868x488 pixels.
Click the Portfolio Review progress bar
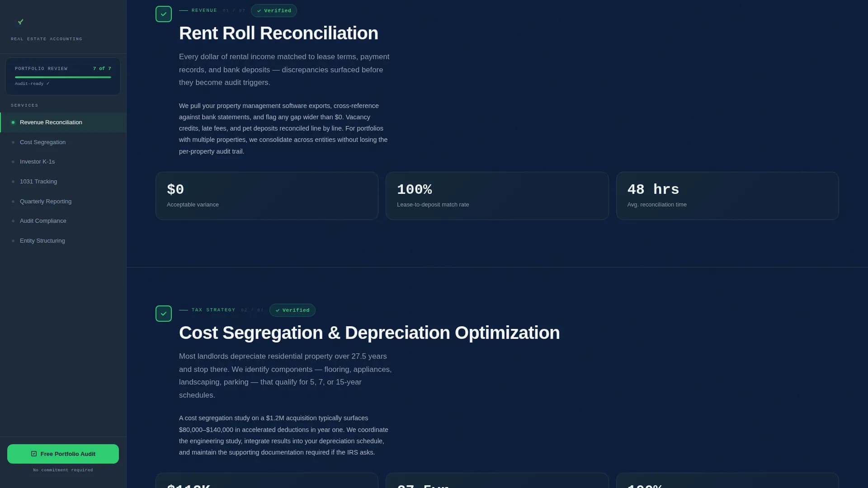point(63,77)
